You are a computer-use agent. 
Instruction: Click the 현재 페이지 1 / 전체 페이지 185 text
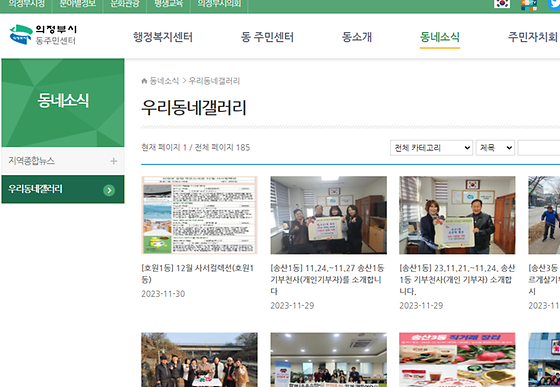196,147
